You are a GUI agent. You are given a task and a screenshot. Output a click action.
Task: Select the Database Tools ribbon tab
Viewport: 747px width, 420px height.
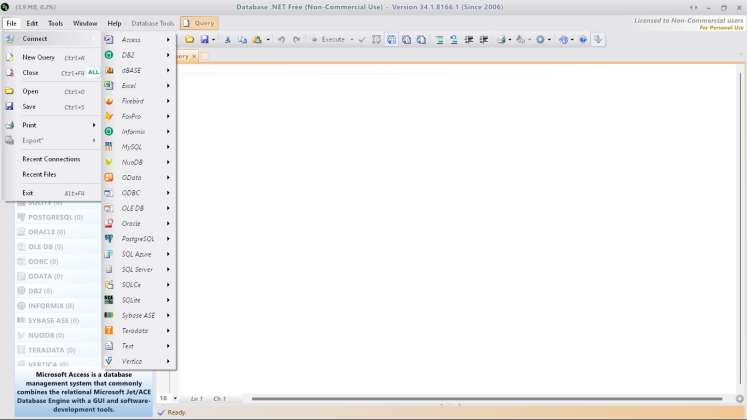click(153, 23)
